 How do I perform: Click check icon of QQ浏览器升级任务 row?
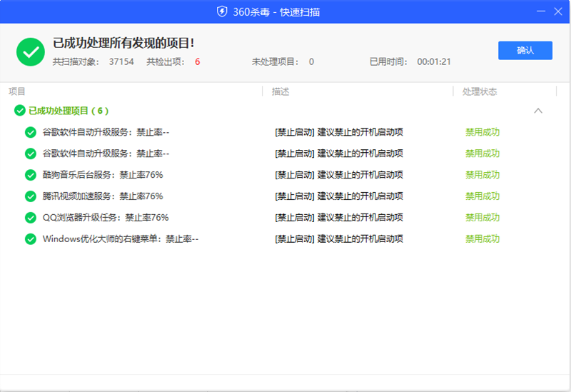[31, 218]
